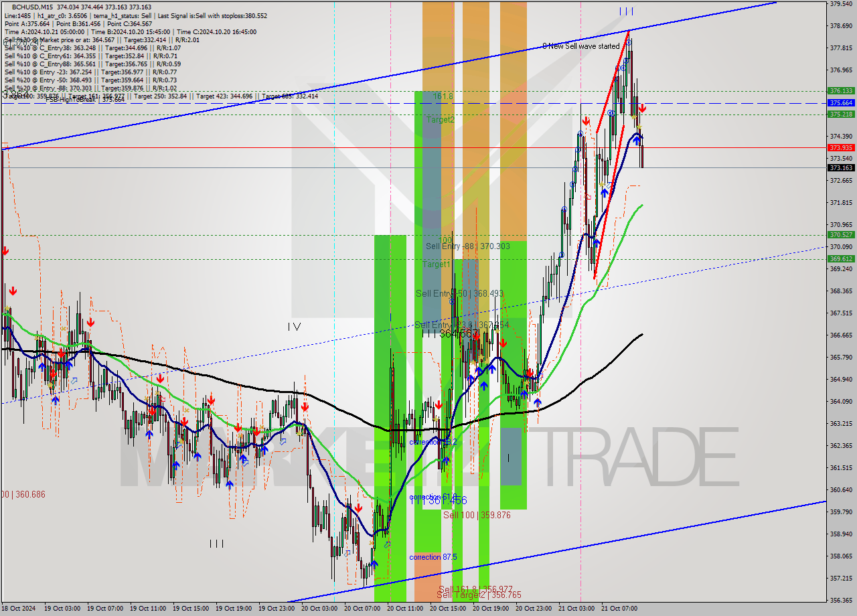This screenshot has height=616, width=857.
Task: Click the 364.090 price axis label
Action: (x=841, y=402)
